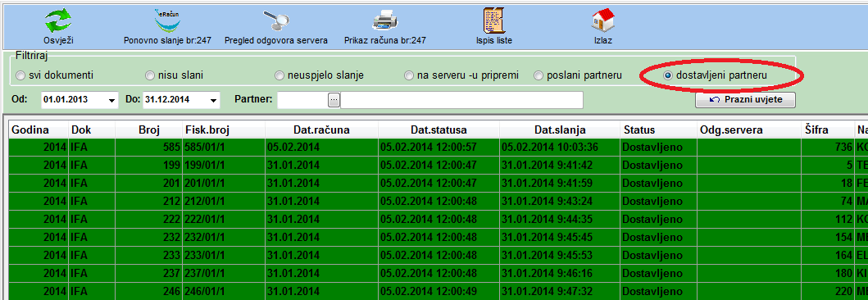The width and height of the screenshot is (868, 300).
Task: Select na serveru -u pripremi filter
Action: coord(408,75)
